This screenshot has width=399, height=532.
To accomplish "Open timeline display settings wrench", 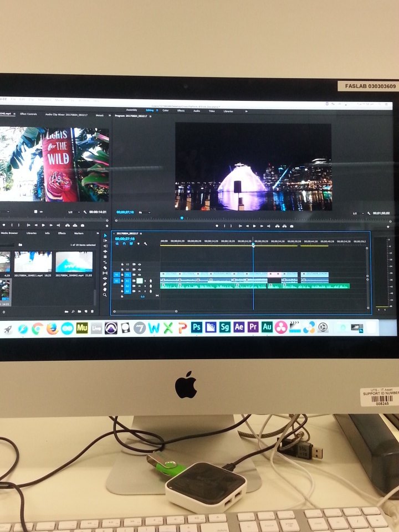I will click(x=145, y=244).
